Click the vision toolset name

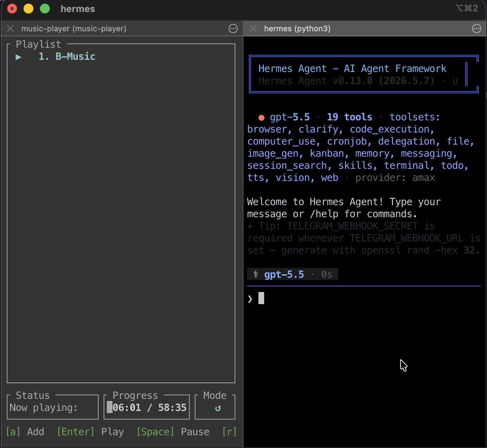pyautogui.click(x=293, y=178)
